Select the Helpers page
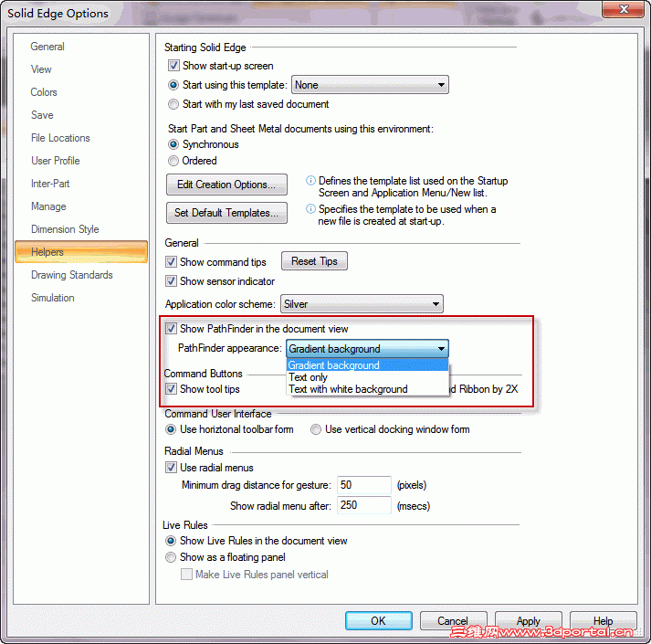The height and width of the screenshot is (644, 651). coord(81,252)
